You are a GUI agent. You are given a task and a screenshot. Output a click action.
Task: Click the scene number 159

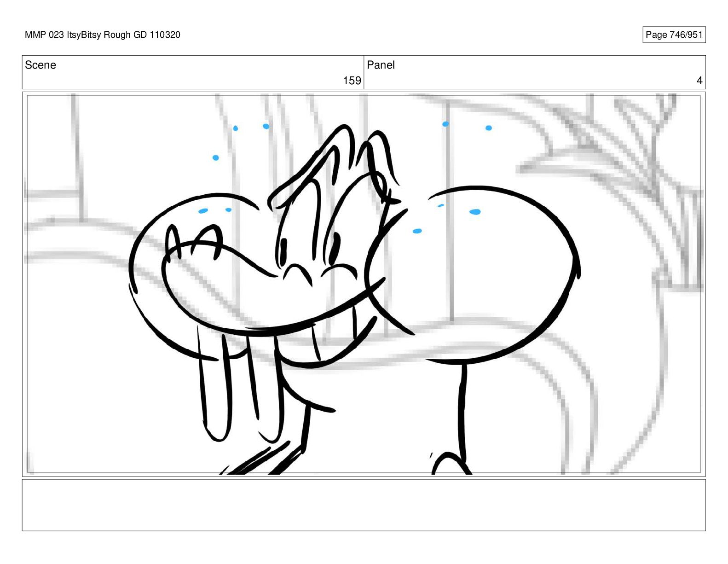point(352,81)
